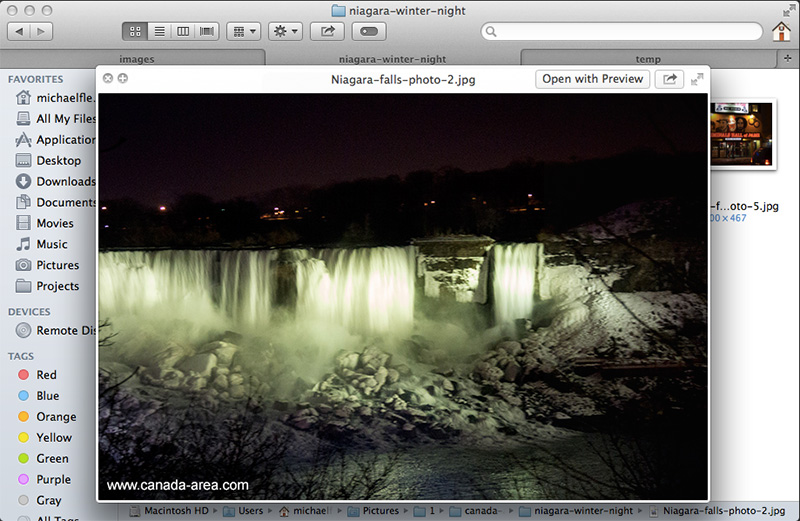Click the house icon beside search field
Image resolution: width=800 pixels, height=521 pixels.
[x=781, y=32]
